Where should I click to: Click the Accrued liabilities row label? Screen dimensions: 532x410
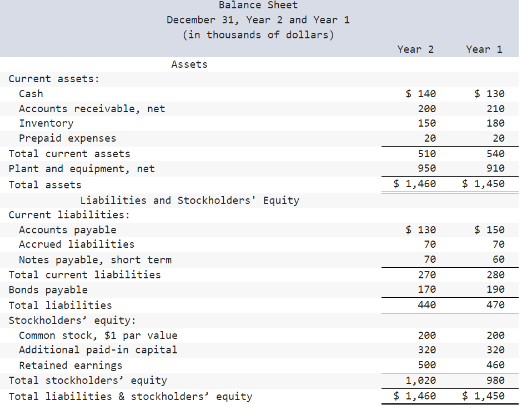coord(78,244)
